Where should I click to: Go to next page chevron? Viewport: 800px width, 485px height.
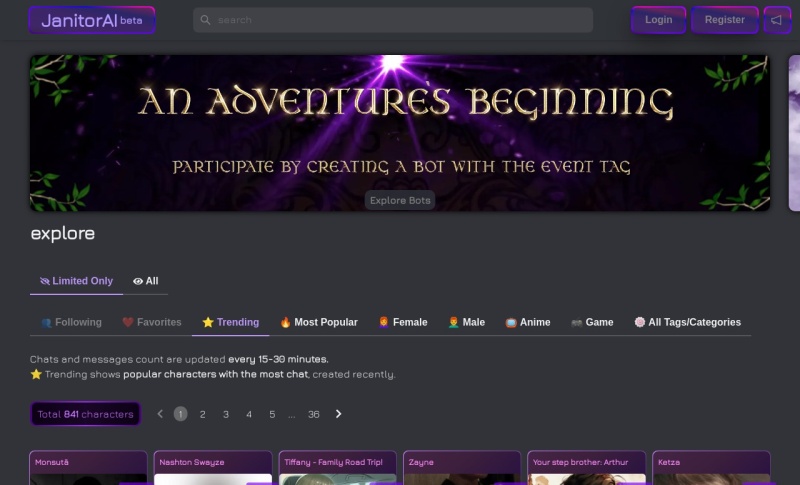pyautogui.click(x=338, y=414)
